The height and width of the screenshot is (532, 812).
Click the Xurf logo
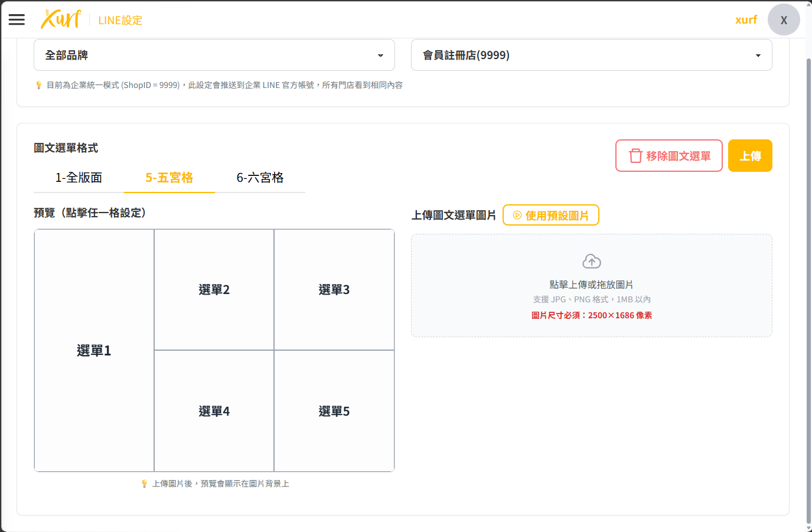tap(60, 19)
